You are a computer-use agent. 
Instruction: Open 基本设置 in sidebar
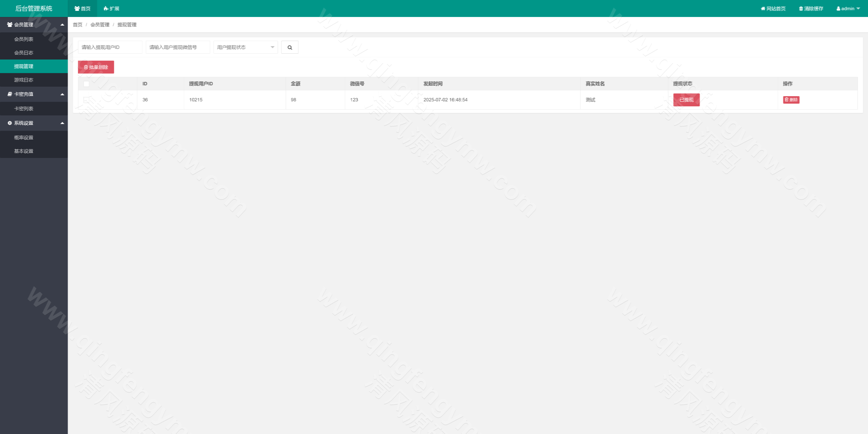pyautogui.click(x=34, y=151)
